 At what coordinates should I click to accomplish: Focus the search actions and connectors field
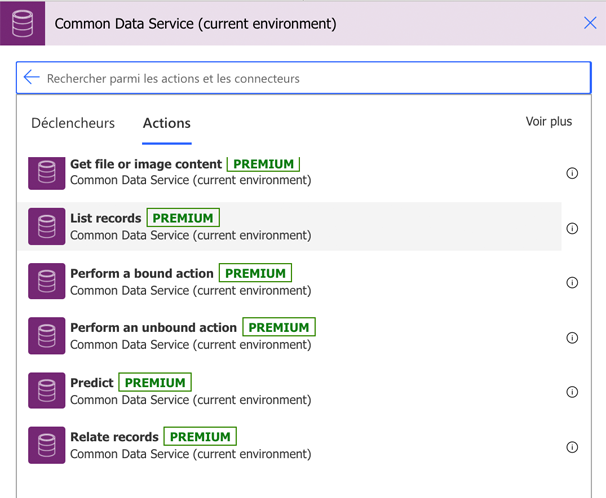pos(303,78)
